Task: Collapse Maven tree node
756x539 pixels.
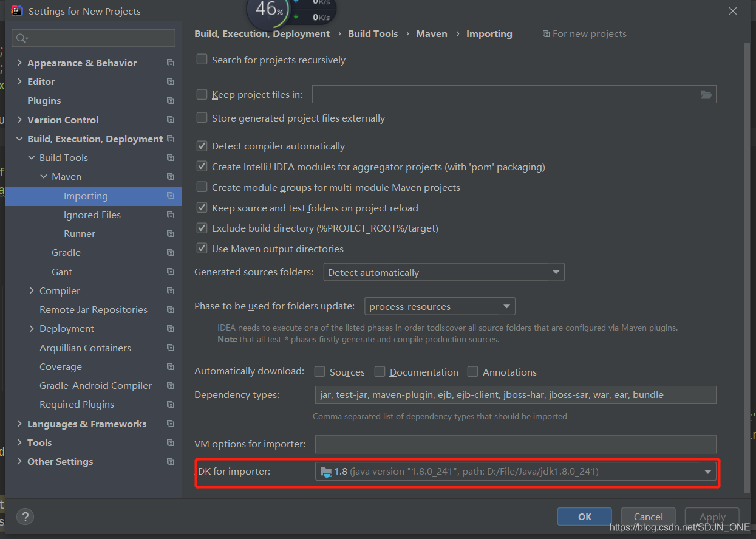Action: [x=44, y=176]
